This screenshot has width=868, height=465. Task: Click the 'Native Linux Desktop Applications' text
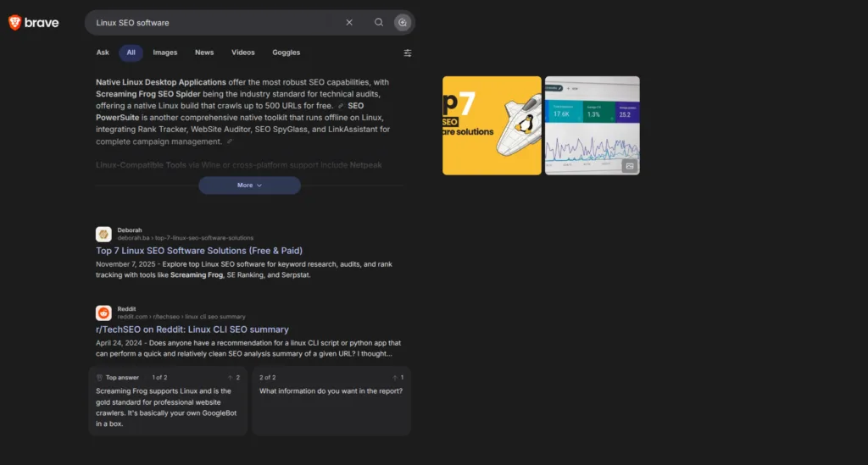[160, 82]
